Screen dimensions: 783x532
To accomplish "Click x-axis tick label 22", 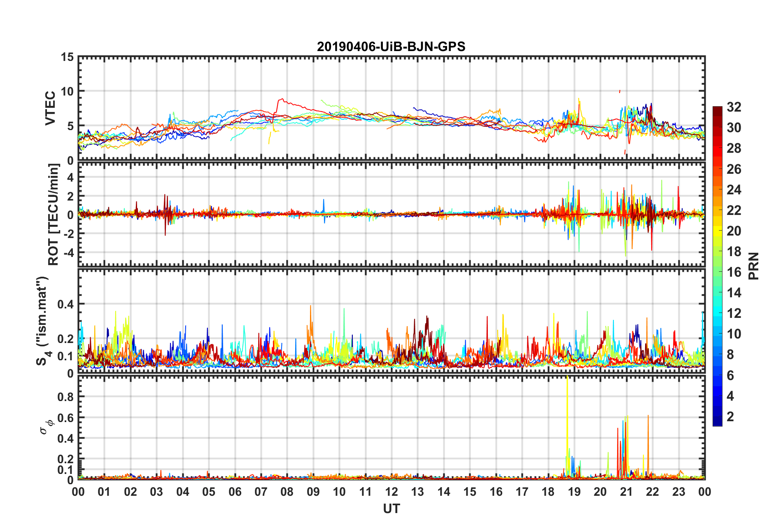I will point(652,492).
